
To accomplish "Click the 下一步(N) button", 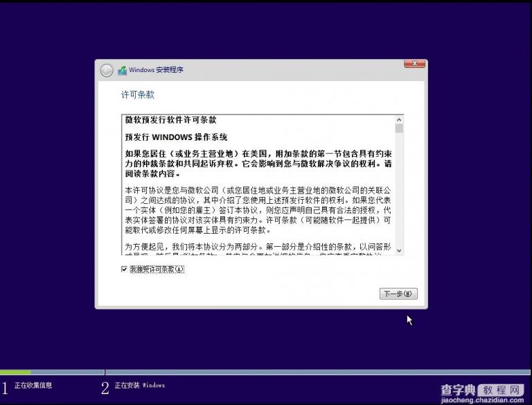I will coord(398,293).
